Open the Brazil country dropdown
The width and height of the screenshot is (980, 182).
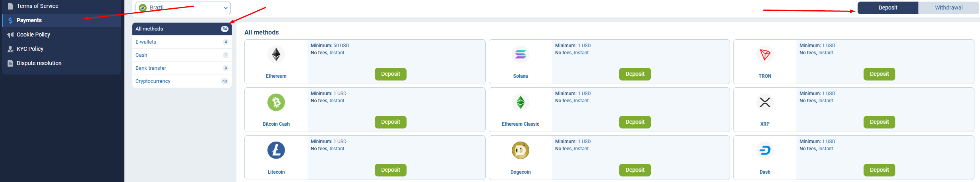pyautogui.click(x=183, y=8)
